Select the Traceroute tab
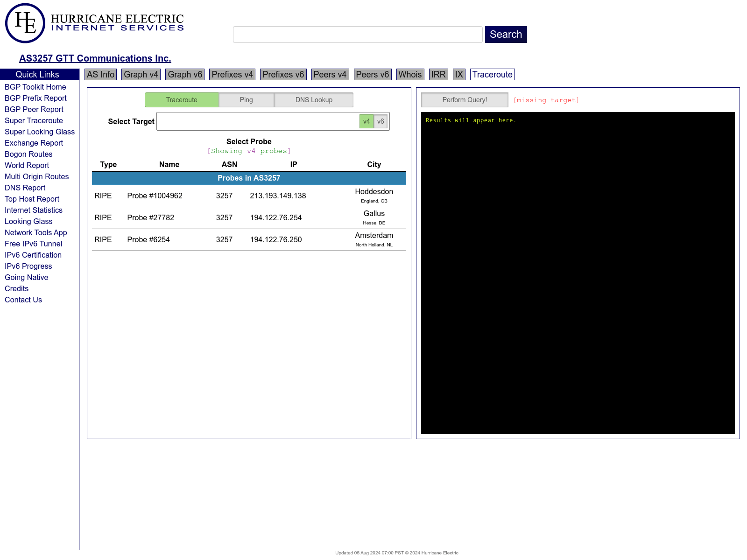747x560 pixels. (492, 75)
